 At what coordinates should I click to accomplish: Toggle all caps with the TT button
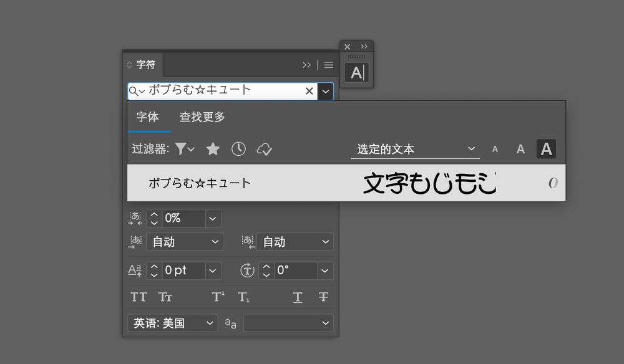click(139, 297)
